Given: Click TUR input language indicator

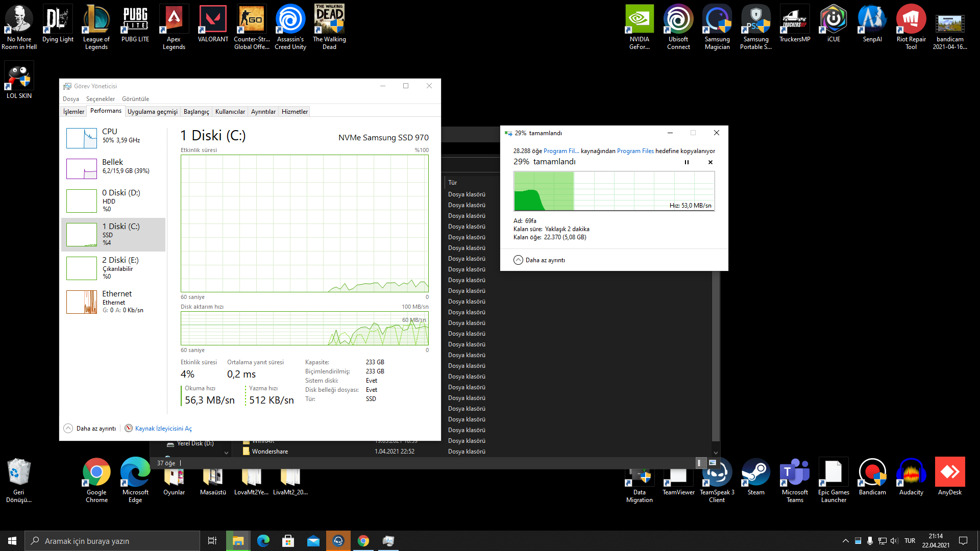Looking at the screenshot, I should click(910, 541).
